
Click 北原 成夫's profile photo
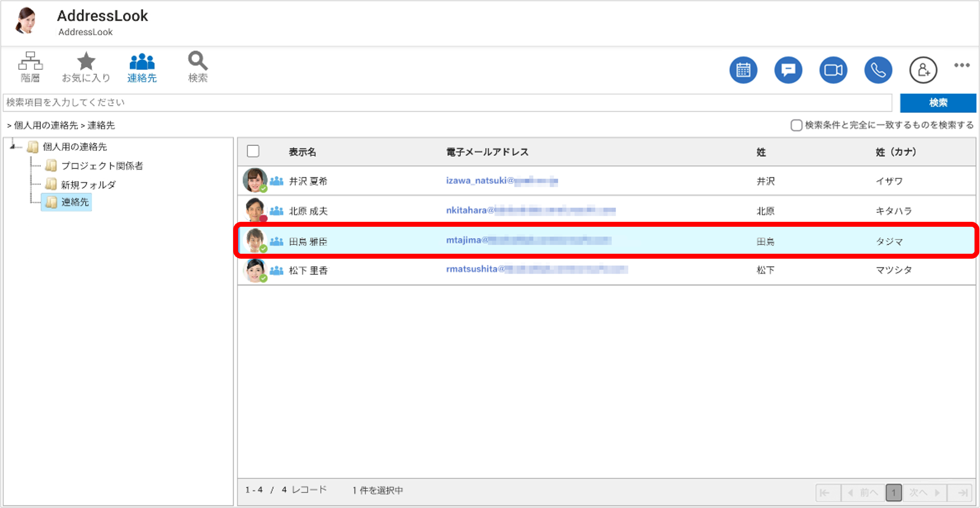coord(255,210)
